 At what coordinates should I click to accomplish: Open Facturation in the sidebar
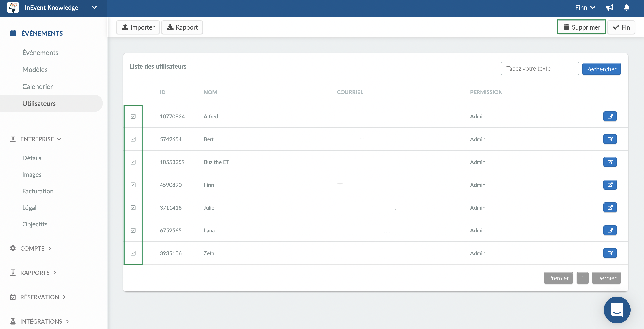(38, 191)
